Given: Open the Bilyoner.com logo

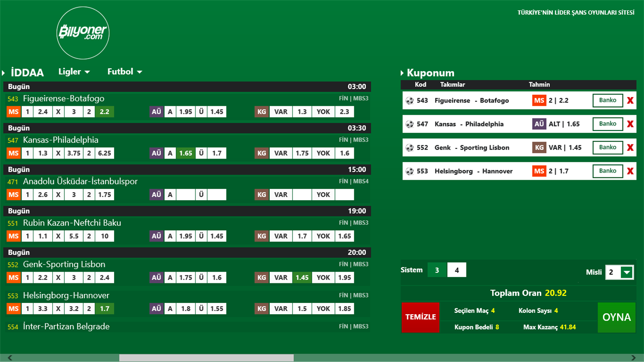Looking at the screenshot, I should click(x=83, y=33).
